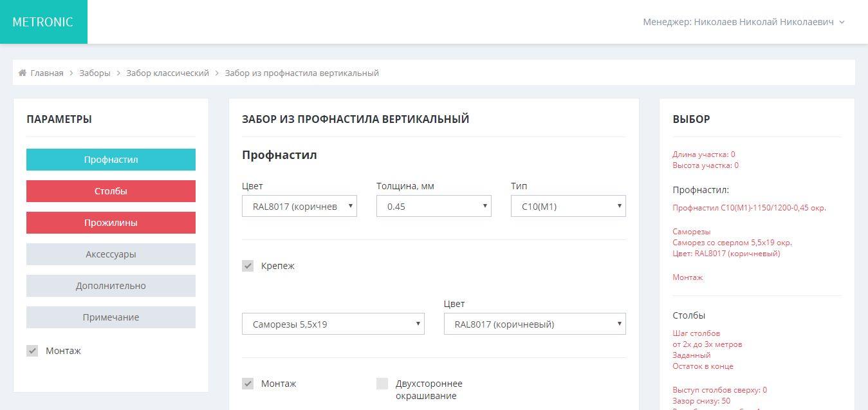Select the Профнастил parameters tab
868x410 pixels.
pyautogui.click(x=111, y=160)
